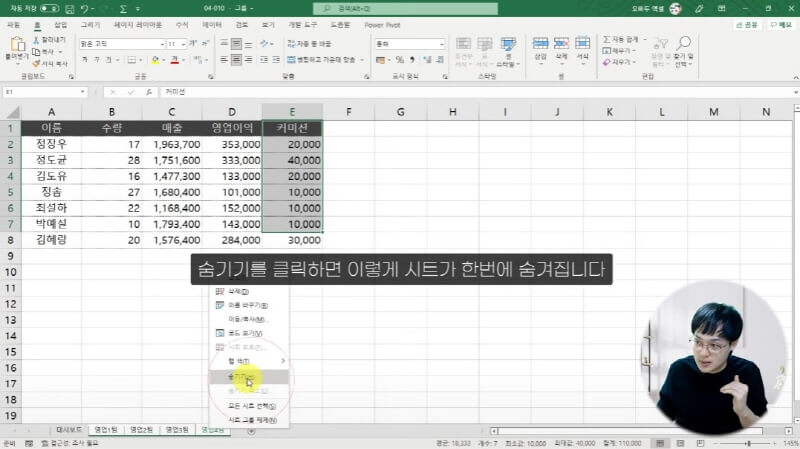This screenshot has height=449, width=800.
Task: Click the search box in title bar
Action: (406, 8)
